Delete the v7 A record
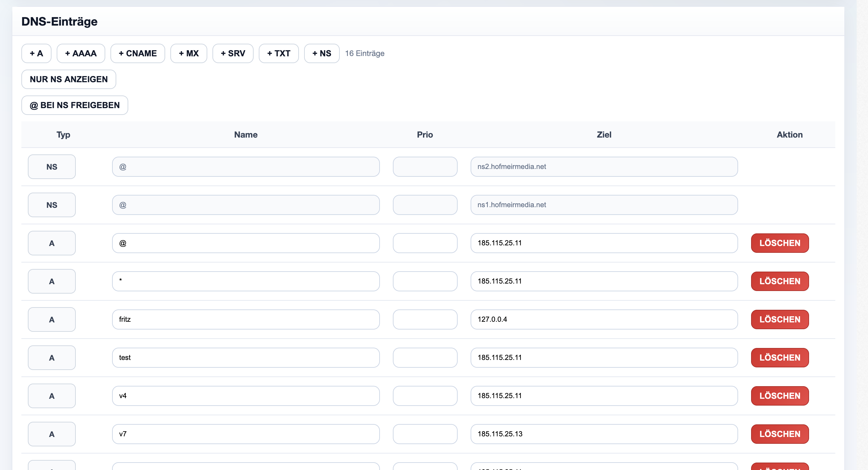The width and height of the screenshot is (868, 470). coord(779,434)
